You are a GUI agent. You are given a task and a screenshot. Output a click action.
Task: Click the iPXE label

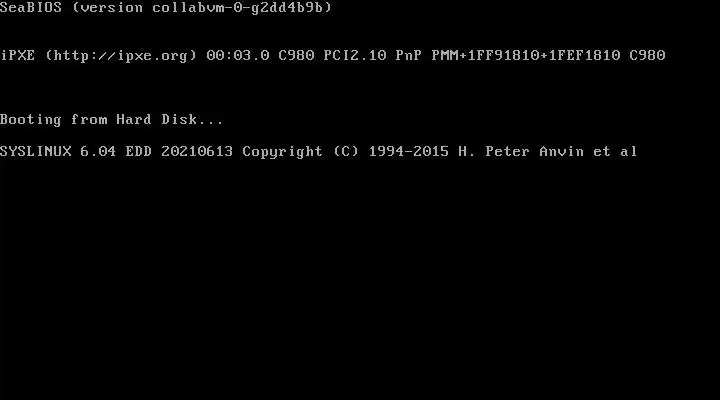[x=17, y=56]
